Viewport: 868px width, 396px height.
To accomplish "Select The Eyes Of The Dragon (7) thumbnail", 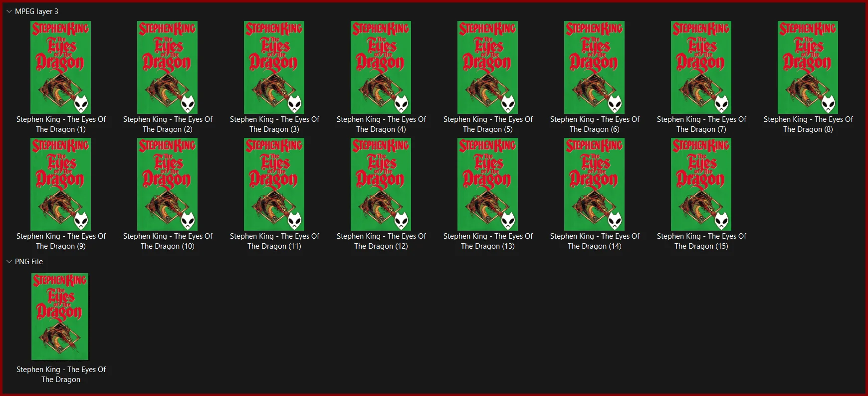I will point(701,67).
